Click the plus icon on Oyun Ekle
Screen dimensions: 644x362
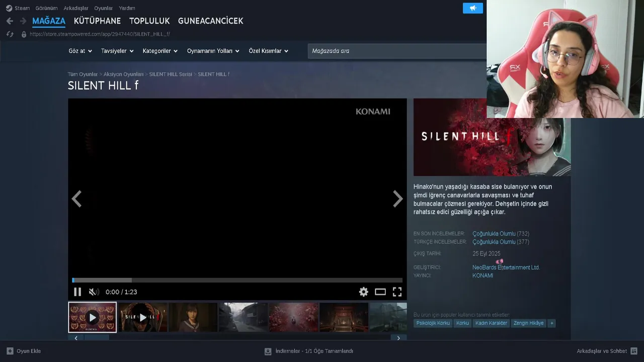pyautogui.click(x=10, y=351)
